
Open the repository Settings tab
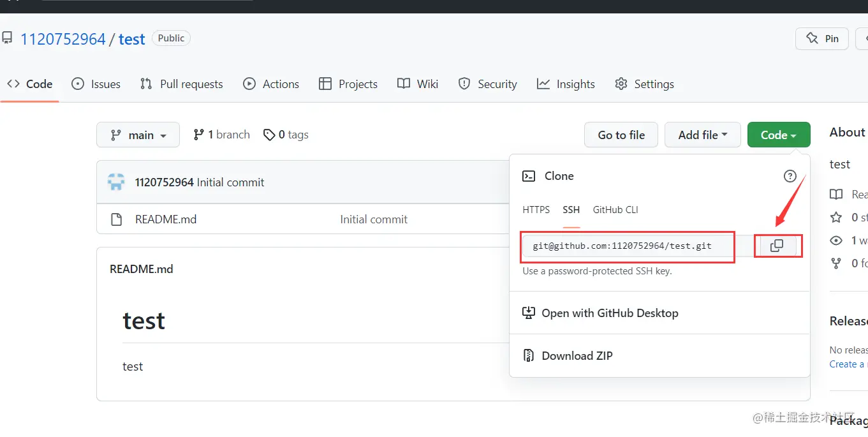point(644,84)
